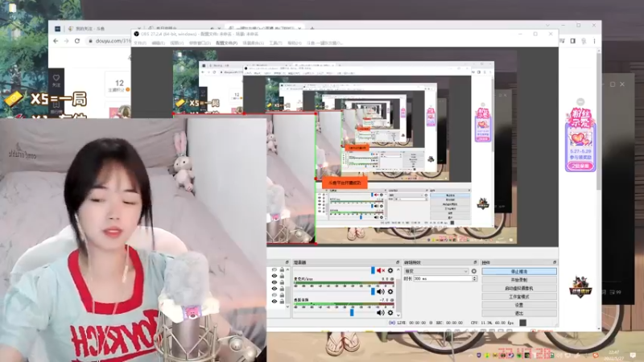Viewport: 644px width, 362px height.
Task: Open the 停靠窗口(D) menu in OBS
Action: 200,43
